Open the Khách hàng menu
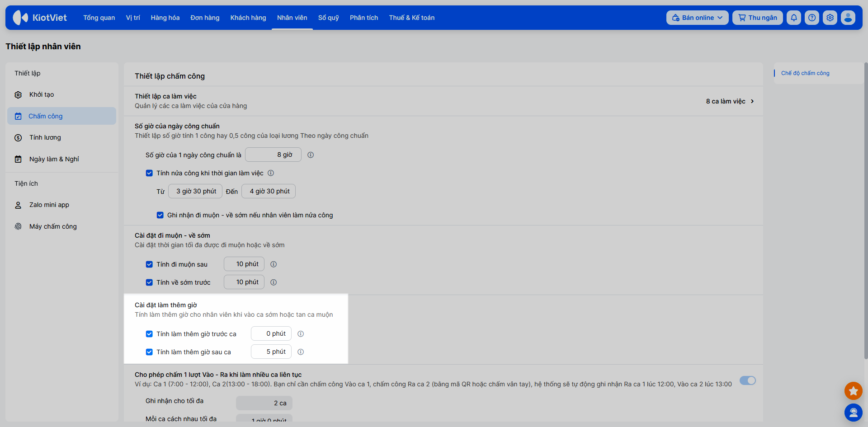 pyautogui.click(x=248, y=18)
